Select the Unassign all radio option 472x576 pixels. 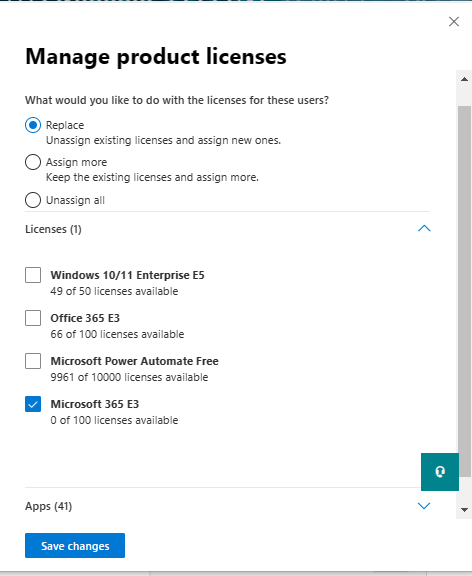[33, 200]
